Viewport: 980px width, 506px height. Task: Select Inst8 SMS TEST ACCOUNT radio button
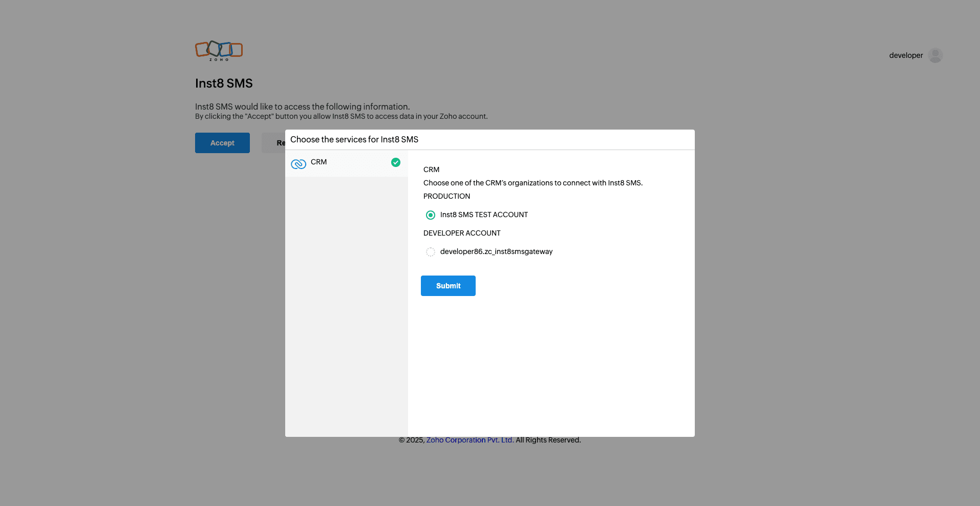click(x=431, y=215)
